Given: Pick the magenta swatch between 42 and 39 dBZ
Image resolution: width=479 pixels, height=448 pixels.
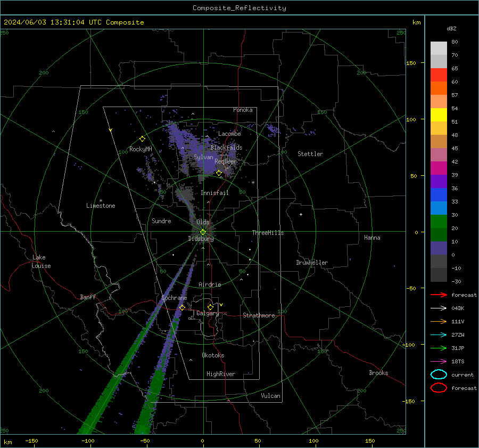Looking at the screenshot, I should tap(439, 168).
